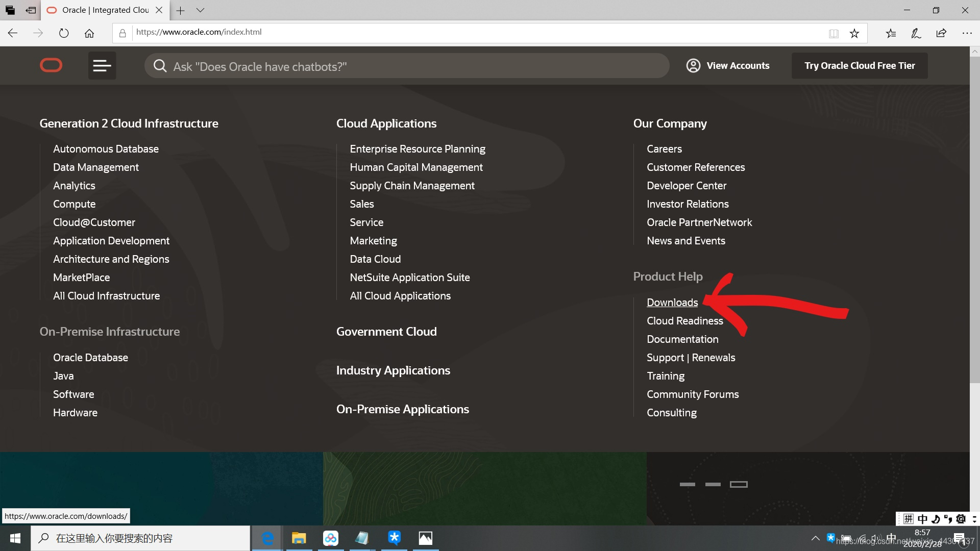Click the hamburger menu icon
This screenshot has width=980, height=551.
[101, 65]
